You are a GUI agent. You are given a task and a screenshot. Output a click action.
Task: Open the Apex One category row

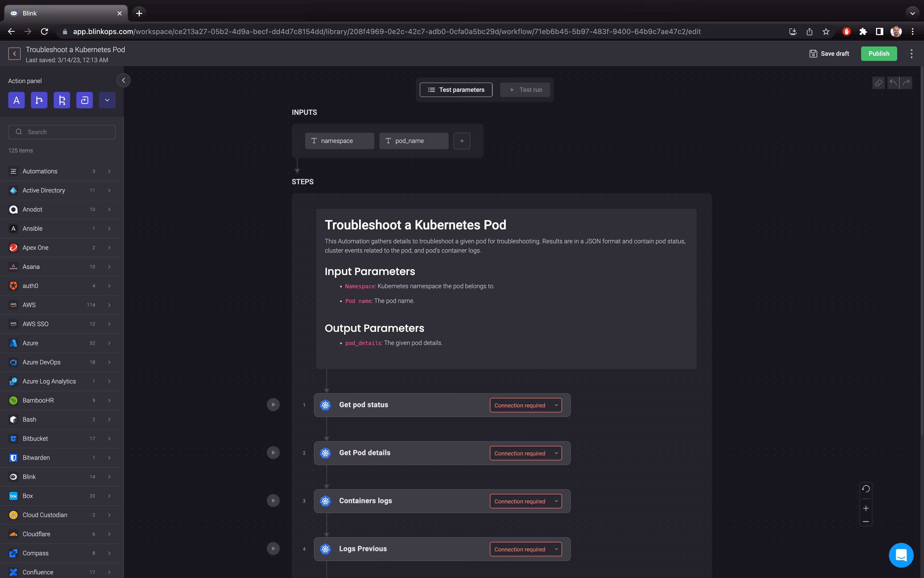pos(60,248)
